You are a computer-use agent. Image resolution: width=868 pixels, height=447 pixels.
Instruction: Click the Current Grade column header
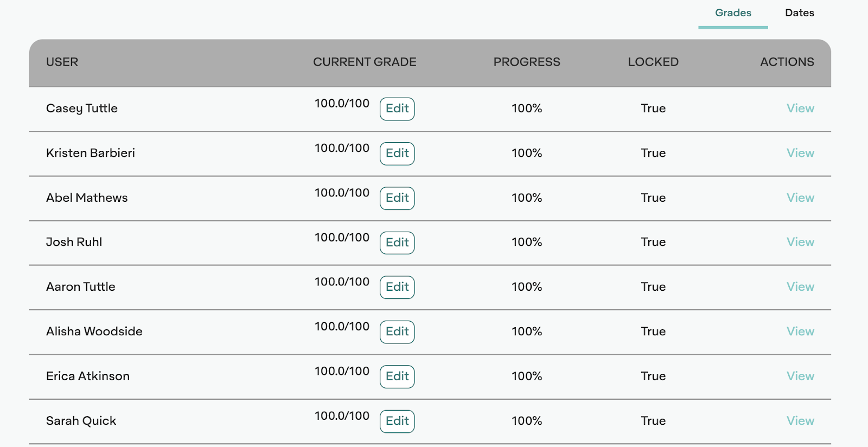[x=365, y=62]
